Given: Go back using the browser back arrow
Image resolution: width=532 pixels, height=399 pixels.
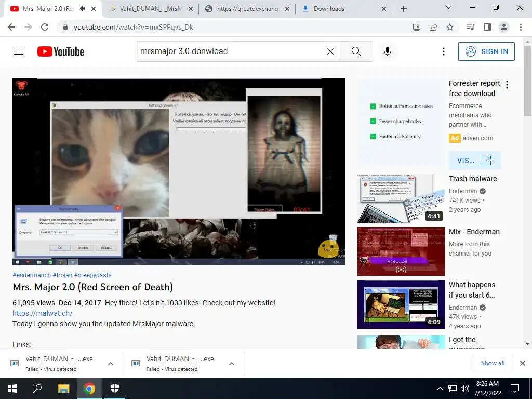Looking at the screenshot, I should (11, 27).
